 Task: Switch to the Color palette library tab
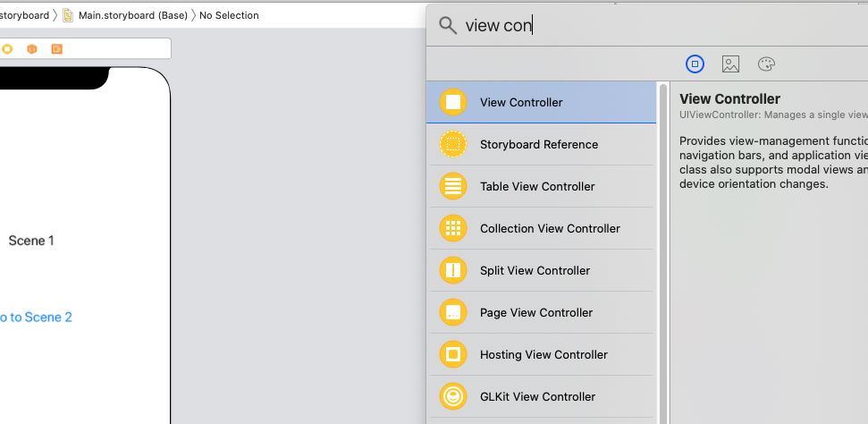(x=766, y=64)
